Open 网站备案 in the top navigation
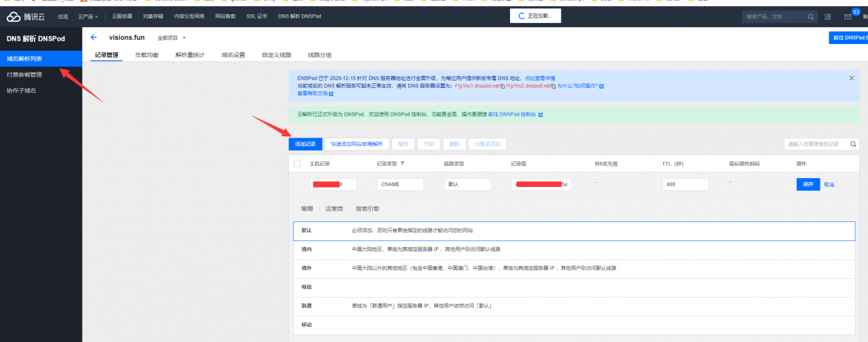The image size is (868, 342). click(x=226, y=16)
